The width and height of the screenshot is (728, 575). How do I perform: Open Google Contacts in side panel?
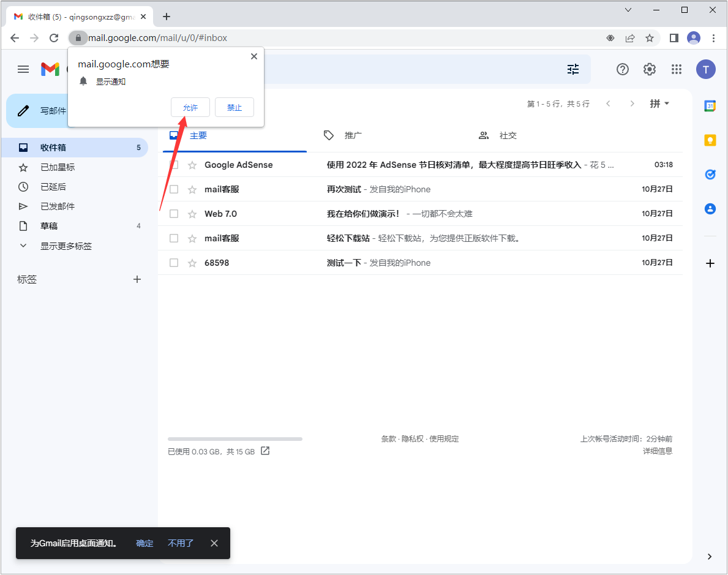(x=710, y=209)
